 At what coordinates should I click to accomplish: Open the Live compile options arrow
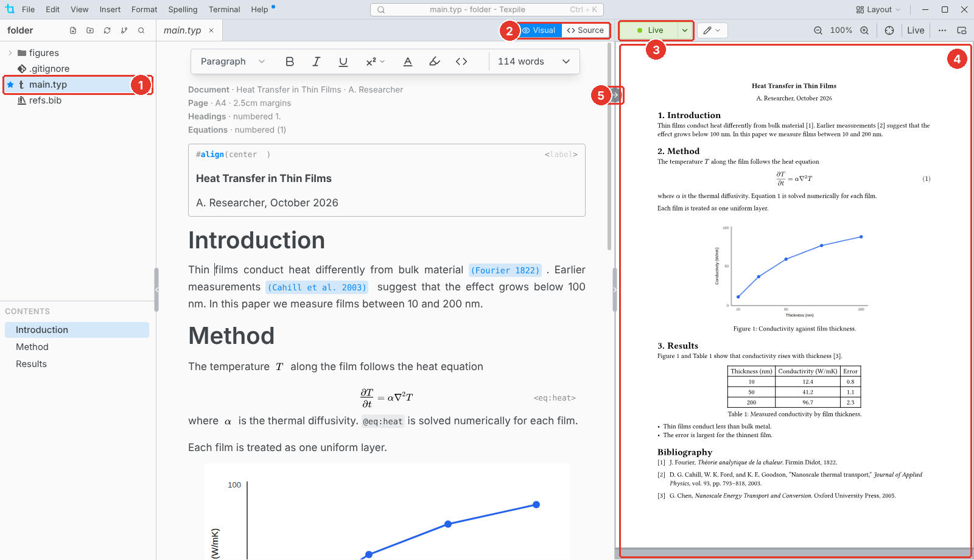[x=685, y=30]
